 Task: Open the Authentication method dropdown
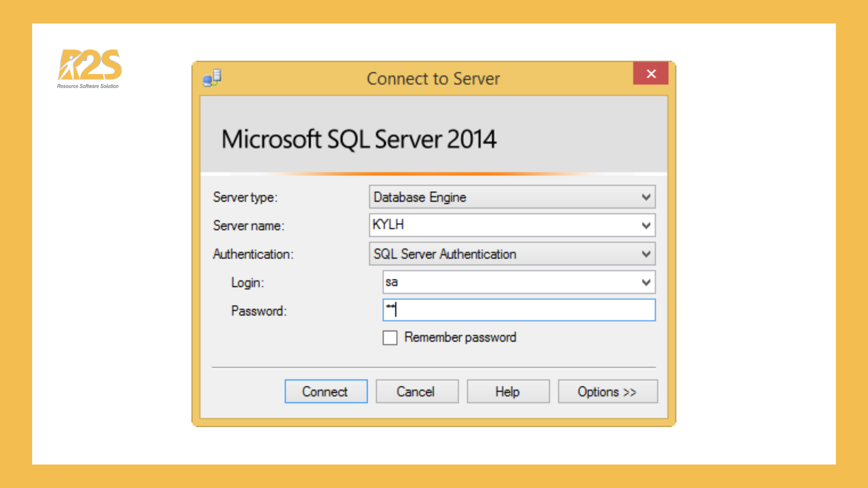click(646, 254)
